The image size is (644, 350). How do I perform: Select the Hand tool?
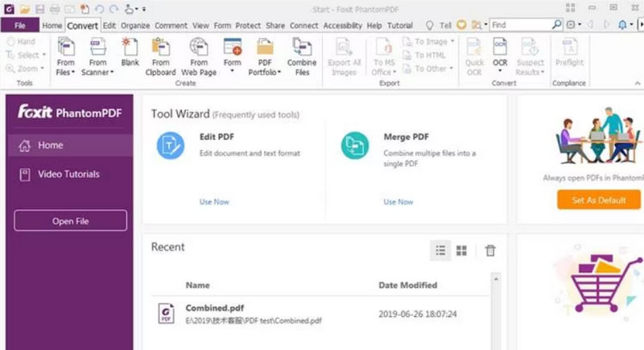(21, 42)
